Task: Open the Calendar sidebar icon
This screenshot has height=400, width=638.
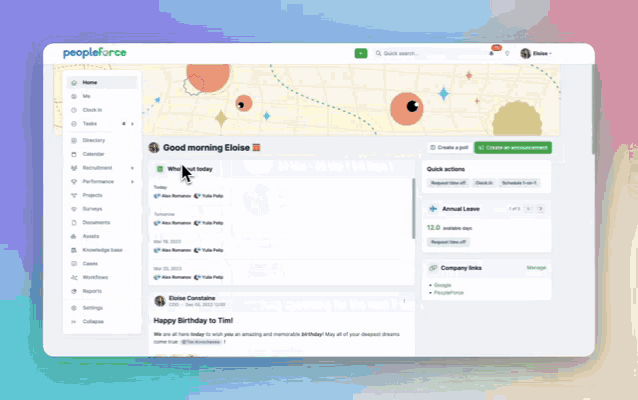Action: pyautogui.click(x=73, y=154)
